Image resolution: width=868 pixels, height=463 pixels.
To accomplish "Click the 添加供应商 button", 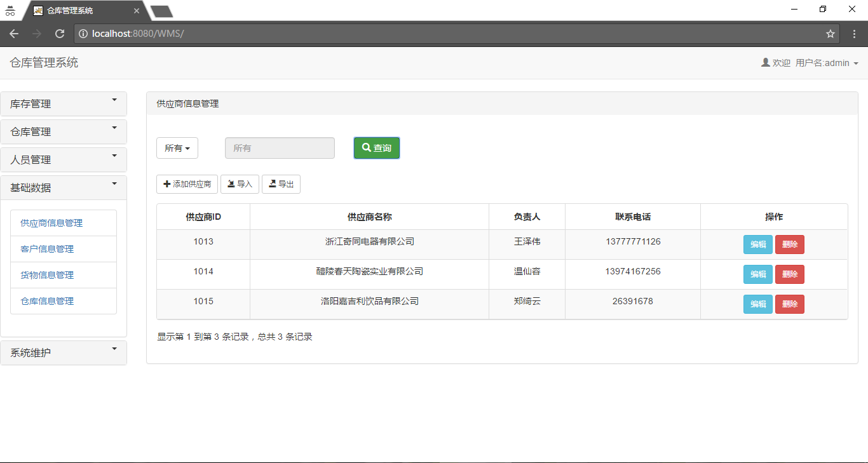I will tap(187, 184).
